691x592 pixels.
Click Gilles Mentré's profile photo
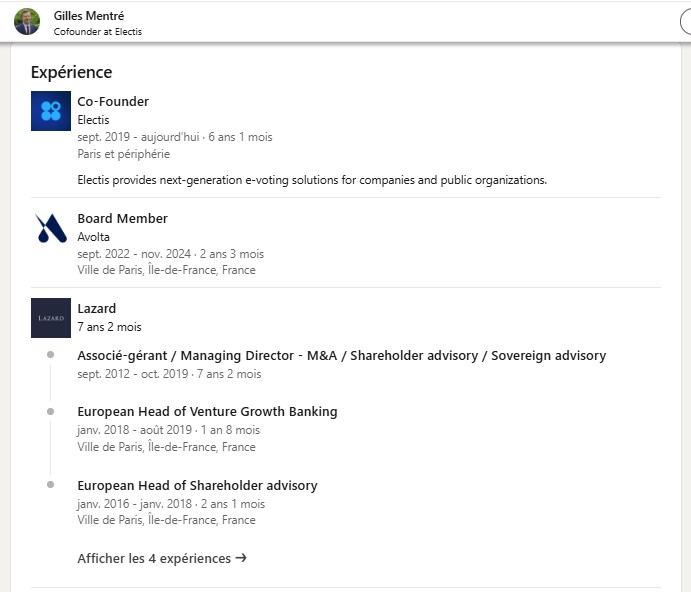point(27,22)
